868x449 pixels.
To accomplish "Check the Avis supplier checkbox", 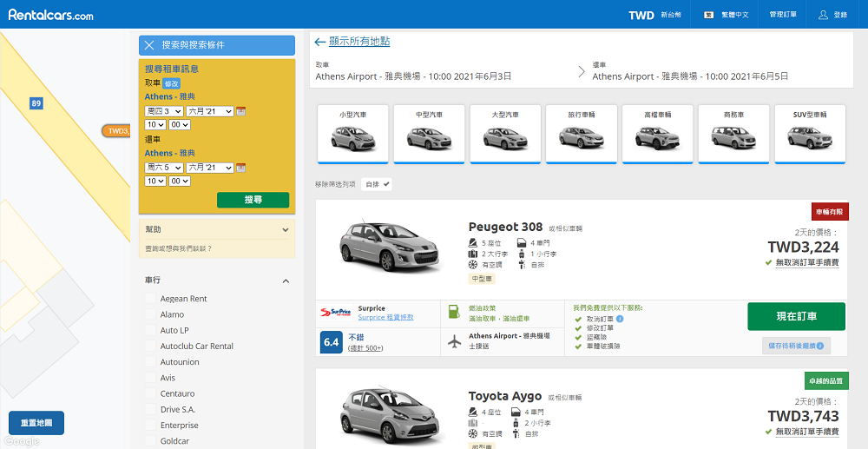I will 150,378.
